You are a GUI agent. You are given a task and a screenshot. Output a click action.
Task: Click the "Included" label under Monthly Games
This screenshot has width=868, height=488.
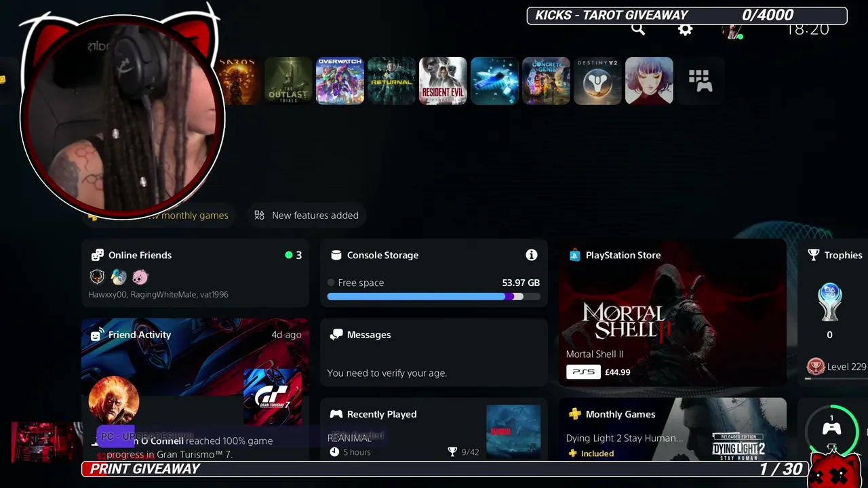[x=597, y=453]
